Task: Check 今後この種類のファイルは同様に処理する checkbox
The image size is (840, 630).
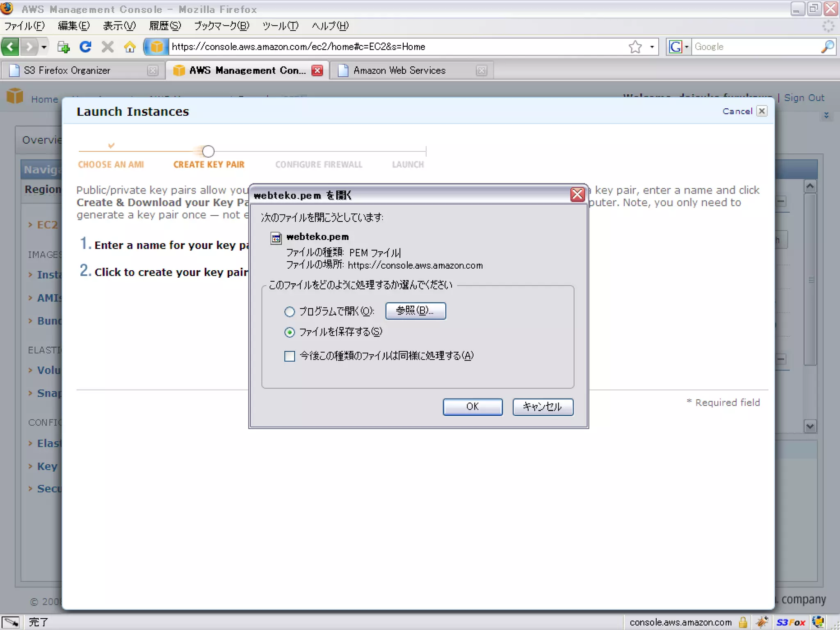Action: pyautogui.click(x=290, y=356)
